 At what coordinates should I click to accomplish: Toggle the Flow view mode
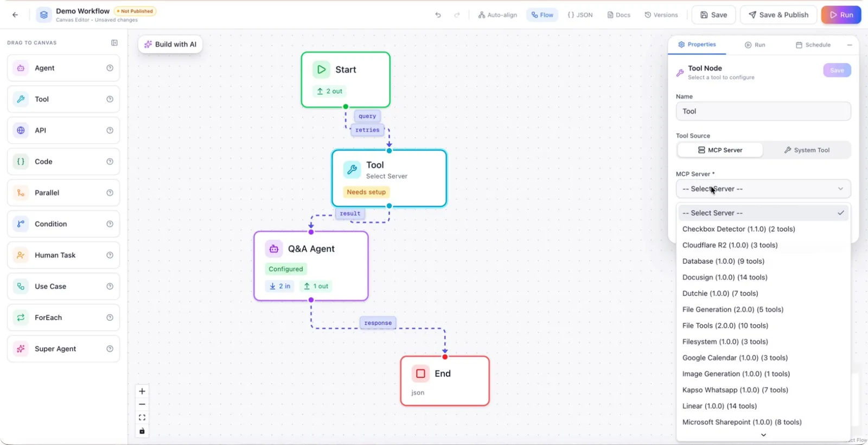coord(542,15)
